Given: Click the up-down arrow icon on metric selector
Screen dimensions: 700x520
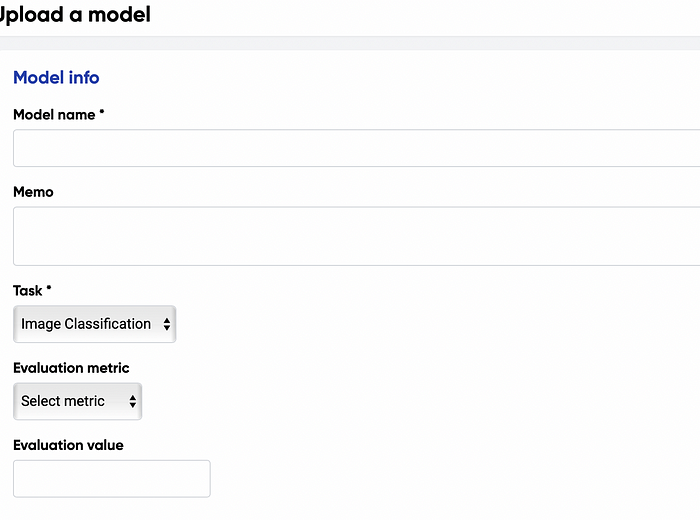Looking at the screenshot, I should click(132, 401).
